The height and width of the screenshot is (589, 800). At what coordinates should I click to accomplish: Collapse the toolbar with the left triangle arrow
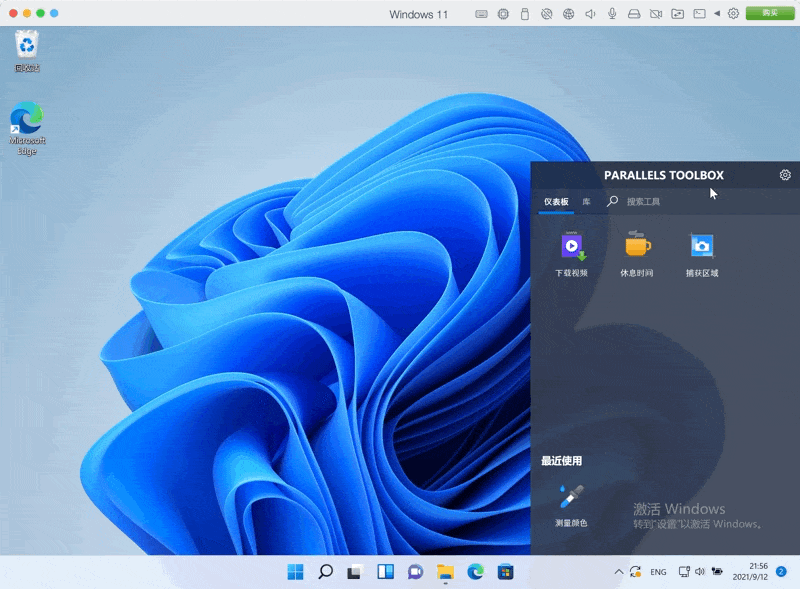tap(717, 14)
